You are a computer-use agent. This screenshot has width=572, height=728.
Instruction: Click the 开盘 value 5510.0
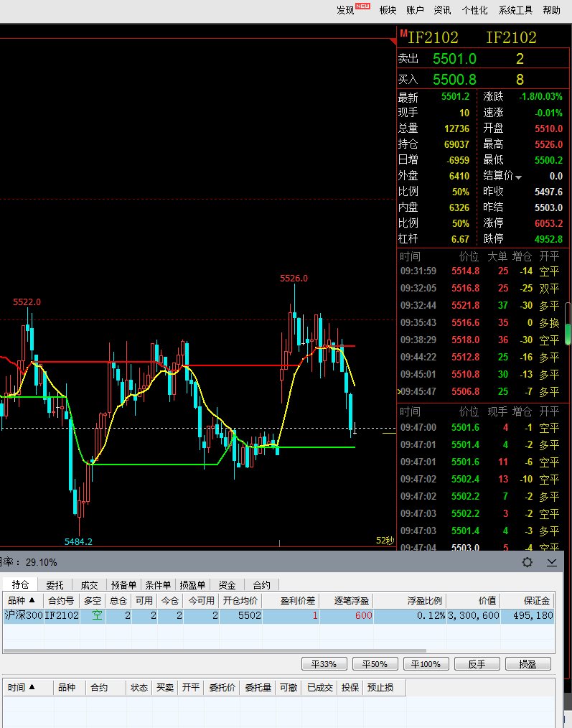548,129
